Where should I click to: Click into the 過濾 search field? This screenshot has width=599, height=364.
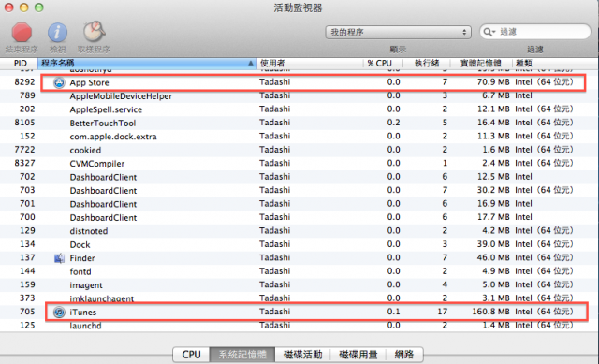[x=535, y=32]
